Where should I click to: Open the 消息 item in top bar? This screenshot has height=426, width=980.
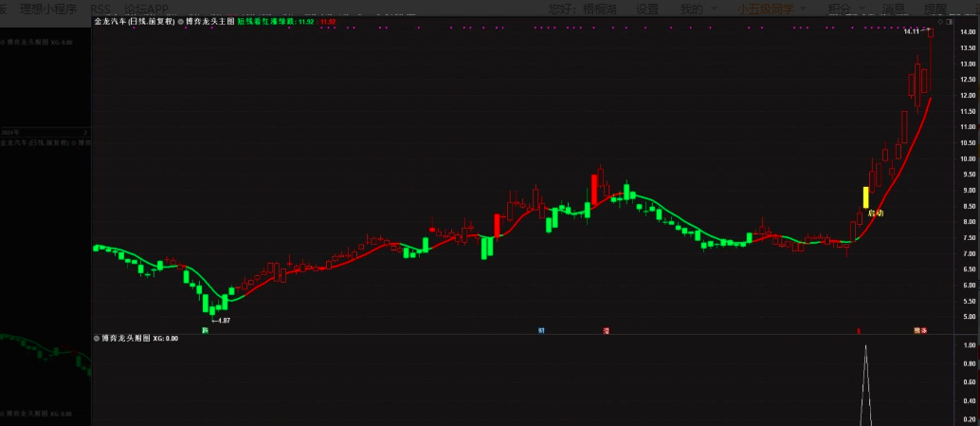(894, 9)
